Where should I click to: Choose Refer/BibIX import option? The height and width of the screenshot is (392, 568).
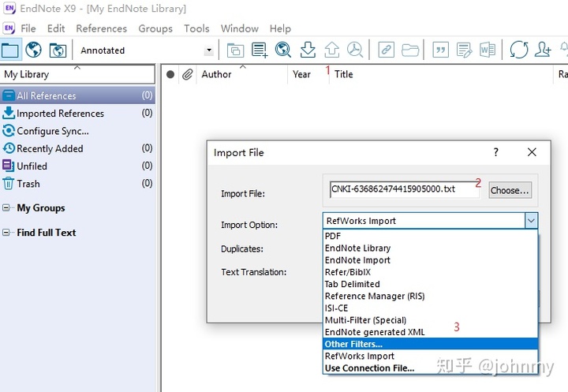[x=431, y=272]
